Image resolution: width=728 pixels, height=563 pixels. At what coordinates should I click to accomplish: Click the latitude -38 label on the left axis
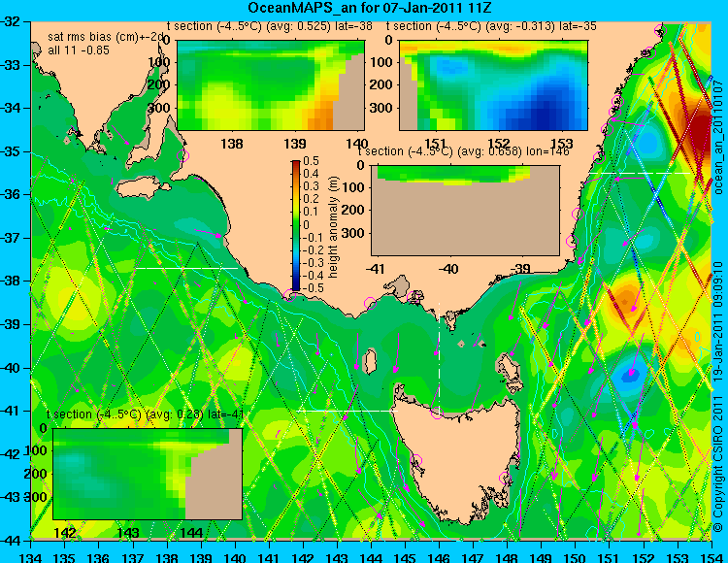point(10,281)
